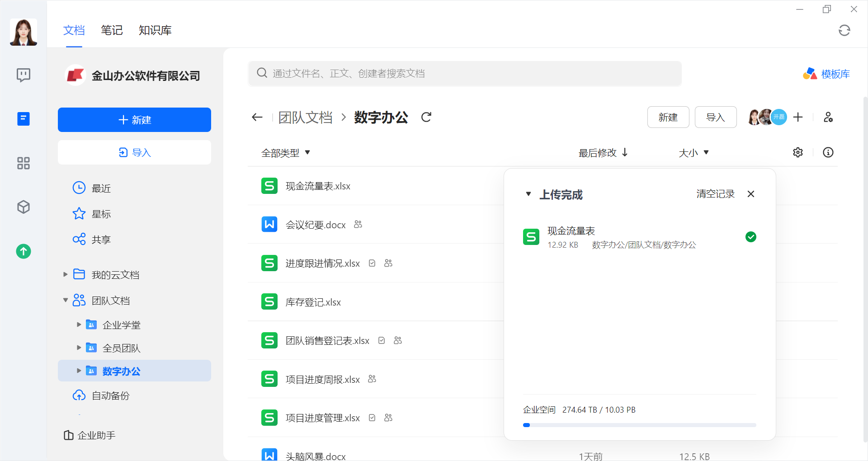This screenshot has width=868, height=461.
Task: Click the document search field
Action: click(x=465, y=73)
